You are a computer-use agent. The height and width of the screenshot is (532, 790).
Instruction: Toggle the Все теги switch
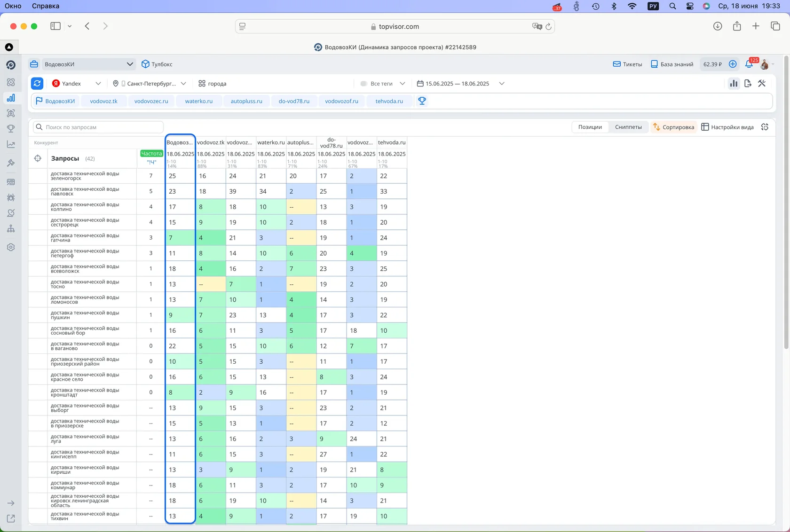pyautogui.click(x=363, y=84)
